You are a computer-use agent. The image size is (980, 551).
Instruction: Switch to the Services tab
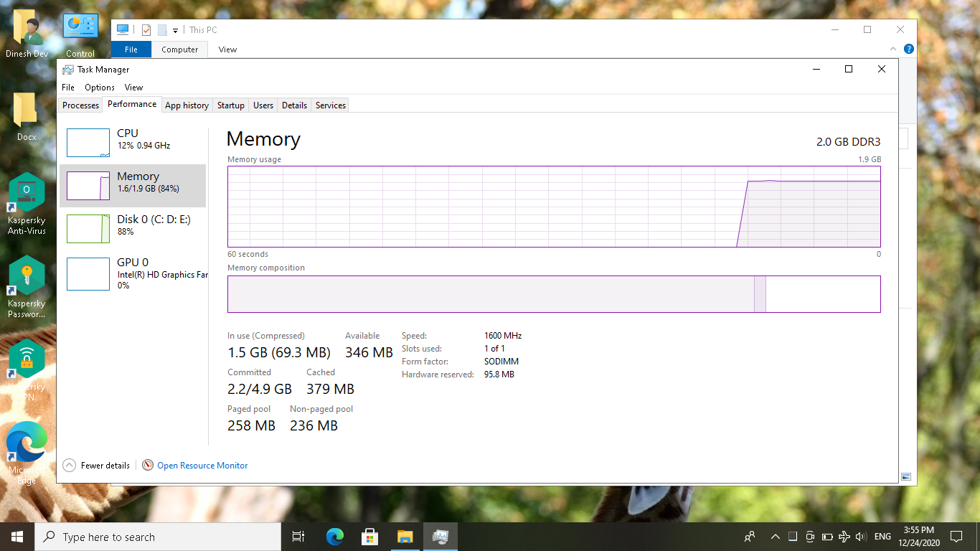click(x=331, y=105)
